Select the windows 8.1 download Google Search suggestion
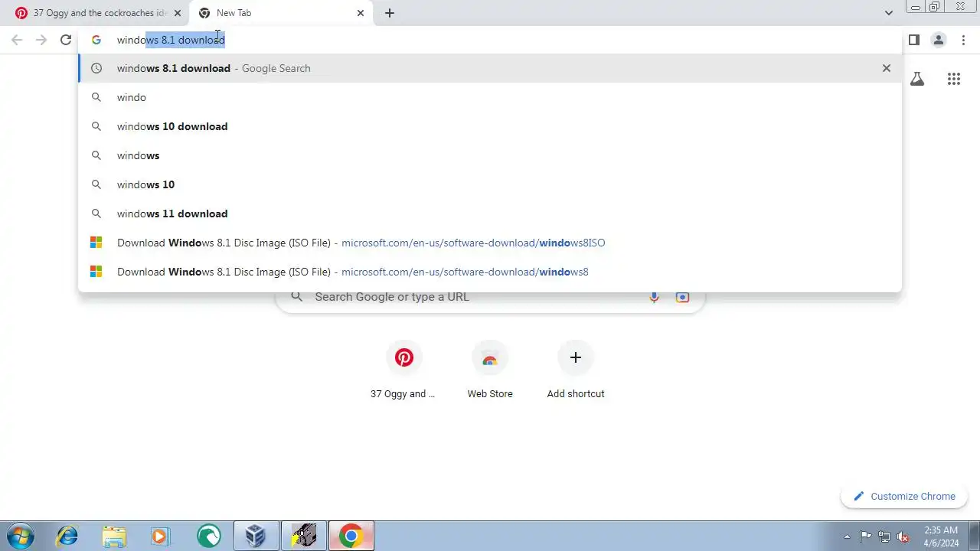980x551 pixels. (490, 68)
